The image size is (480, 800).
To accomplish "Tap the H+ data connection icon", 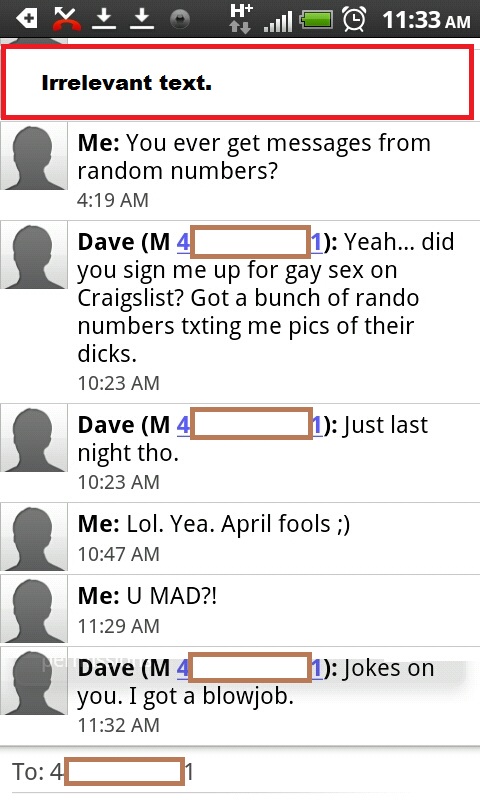I will coord(241,19).
